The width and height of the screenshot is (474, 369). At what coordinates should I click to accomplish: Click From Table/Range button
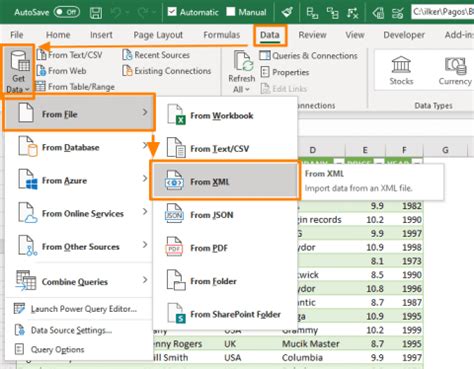(x=75, y=87)
